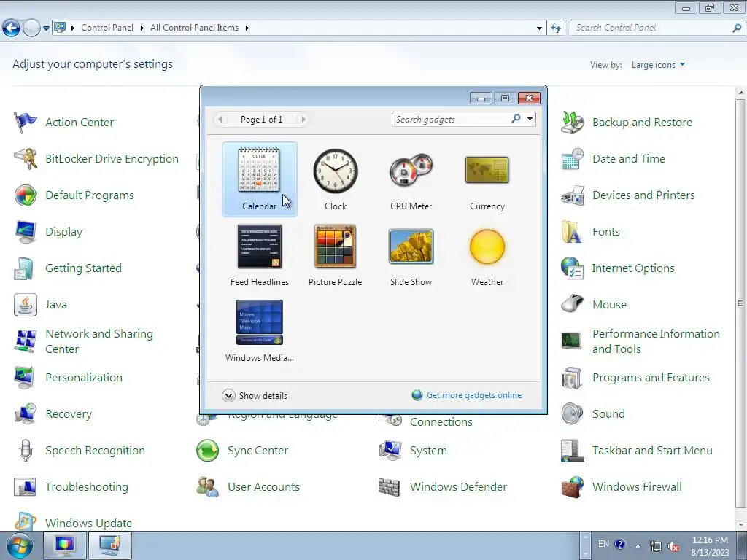Open the Speech Recognition microphone icon
Screen dimensions: 747x560
(26, 451)
